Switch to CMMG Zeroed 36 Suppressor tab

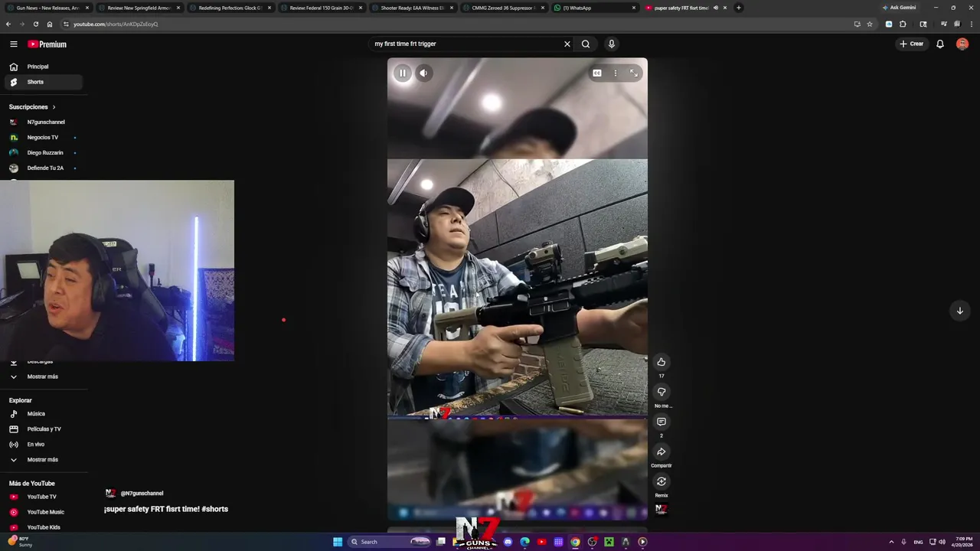pos(503,8)
